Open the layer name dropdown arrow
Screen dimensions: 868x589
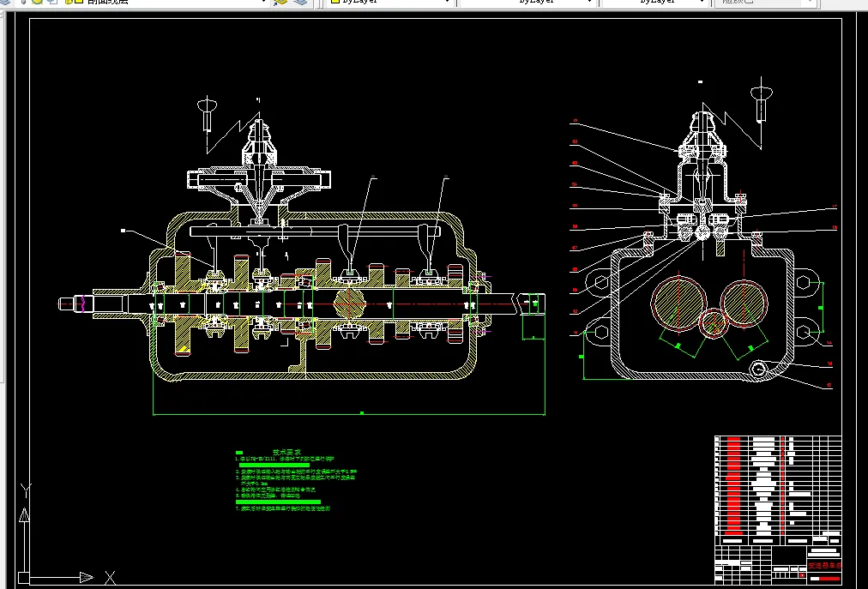click(x=264, y=2)
